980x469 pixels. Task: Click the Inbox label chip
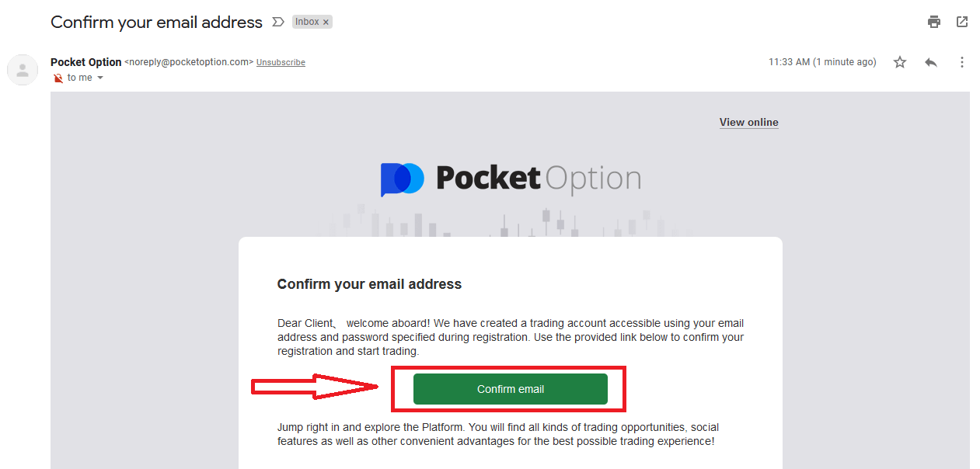(307, 22)
